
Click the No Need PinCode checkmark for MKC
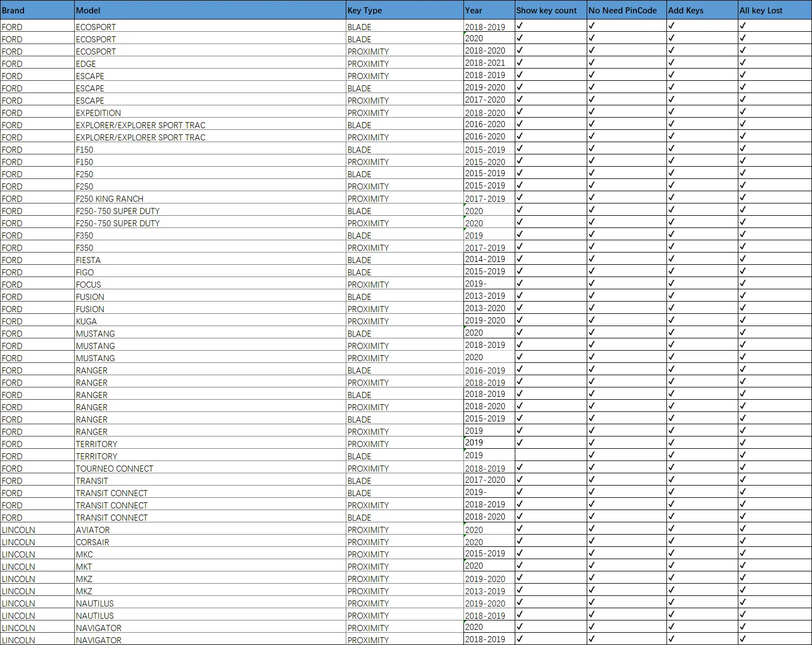[592, 553]
